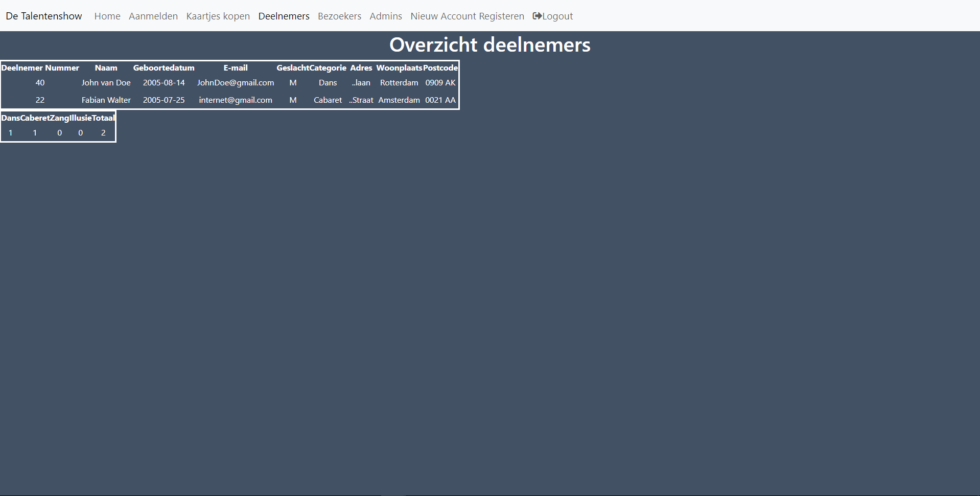The width and height of the screenshot is (980, 496).
Task: Open Nieuw Account Registeren link
Action: click(468, 16)
